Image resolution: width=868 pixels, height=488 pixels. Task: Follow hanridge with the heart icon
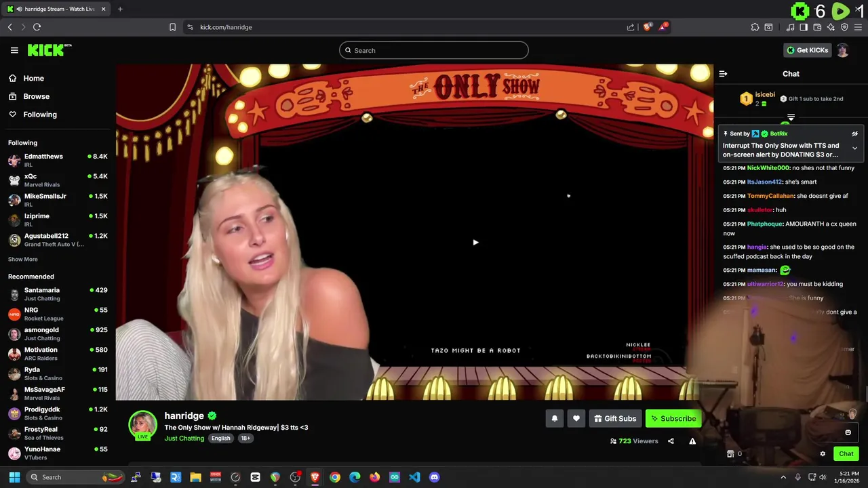click(576, 419)
